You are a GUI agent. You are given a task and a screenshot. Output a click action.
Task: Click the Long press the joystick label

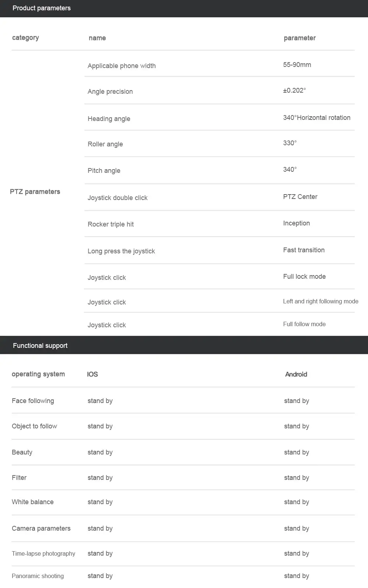[121, 251]
